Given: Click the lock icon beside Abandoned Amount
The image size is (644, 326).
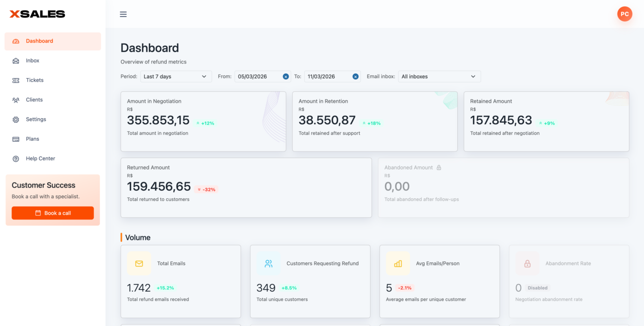Looking at the screenshot, I should click(439, 168).
